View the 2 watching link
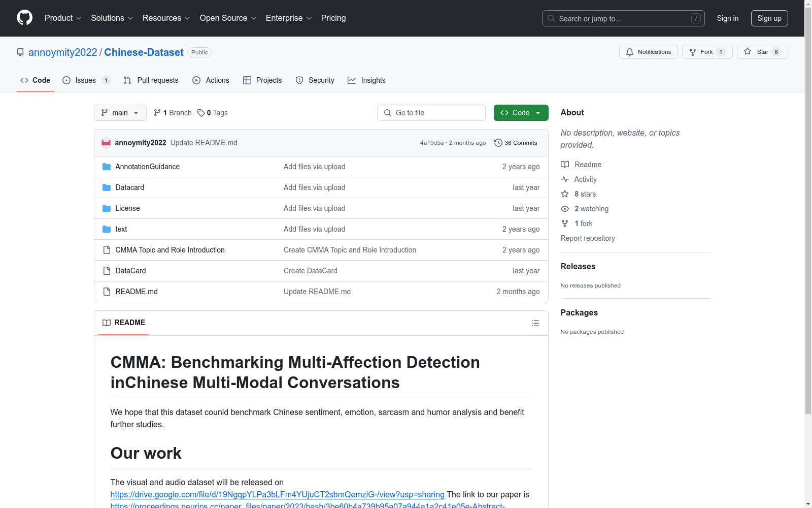 click(x=591, y=209)
